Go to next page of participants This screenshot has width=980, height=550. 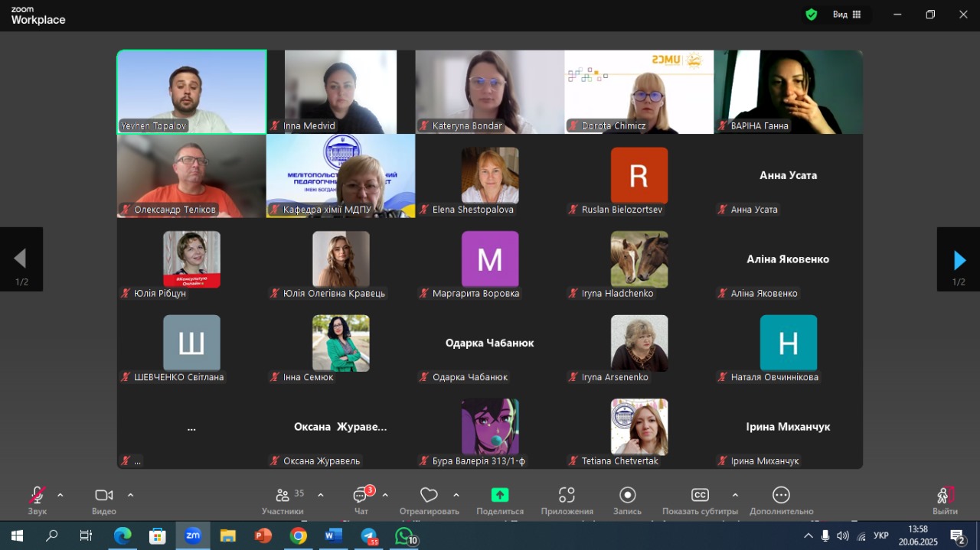point(959,260)
